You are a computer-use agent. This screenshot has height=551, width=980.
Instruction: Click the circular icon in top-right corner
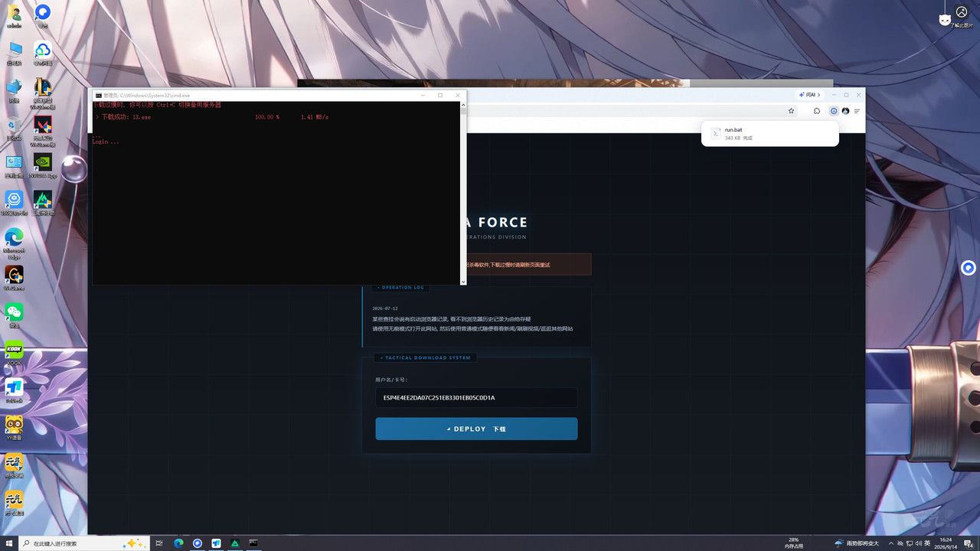pos(962,12)
